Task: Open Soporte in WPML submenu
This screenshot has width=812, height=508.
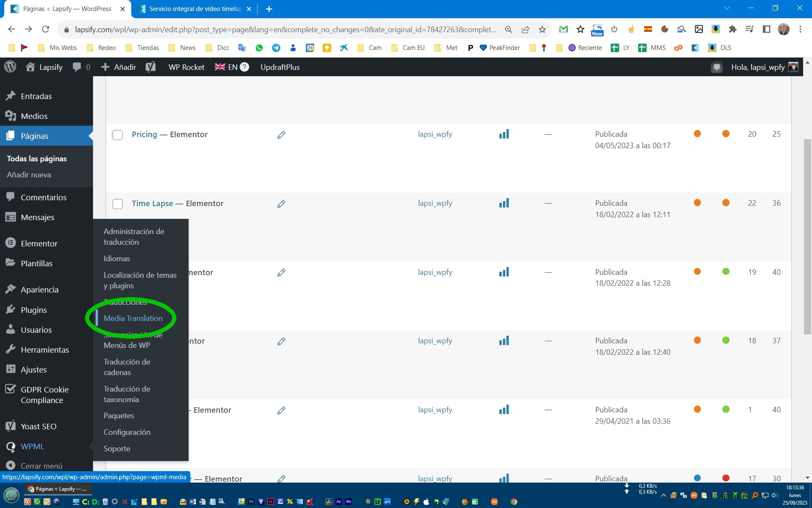Action: [x=117, y=449]
